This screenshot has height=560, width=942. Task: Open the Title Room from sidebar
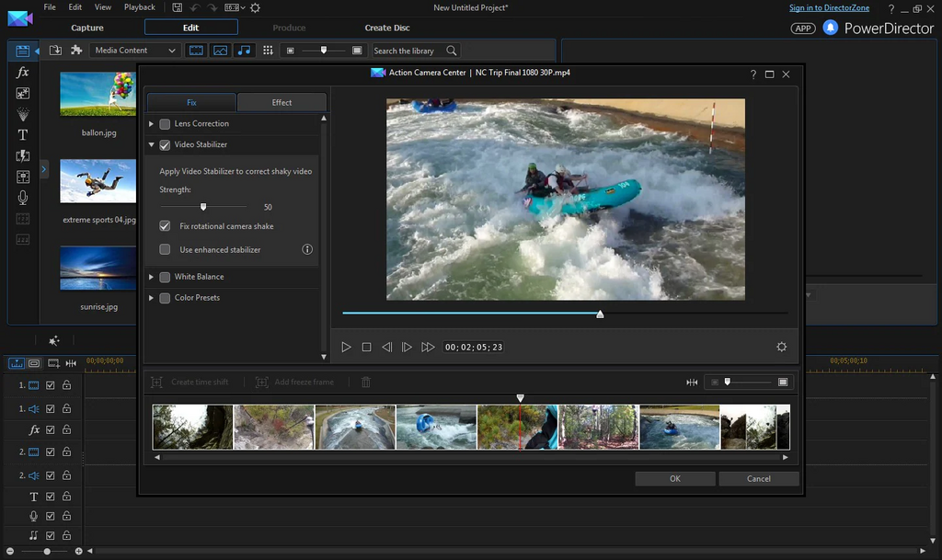(23, 134)
